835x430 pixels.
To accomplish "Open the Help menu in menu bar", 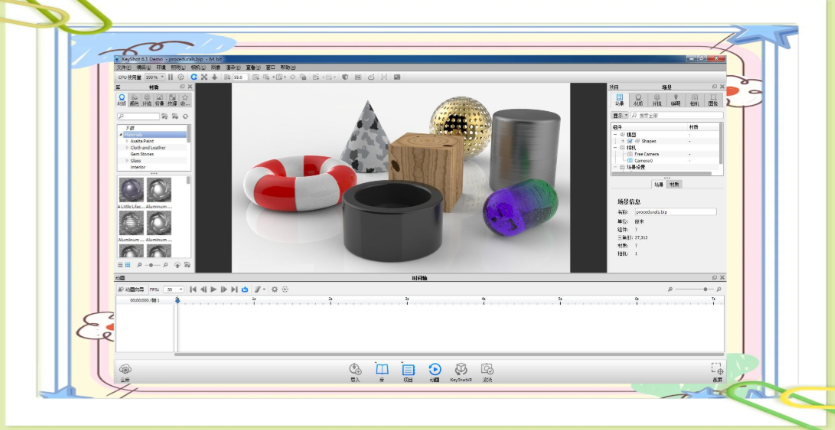I will coord(288,68).
